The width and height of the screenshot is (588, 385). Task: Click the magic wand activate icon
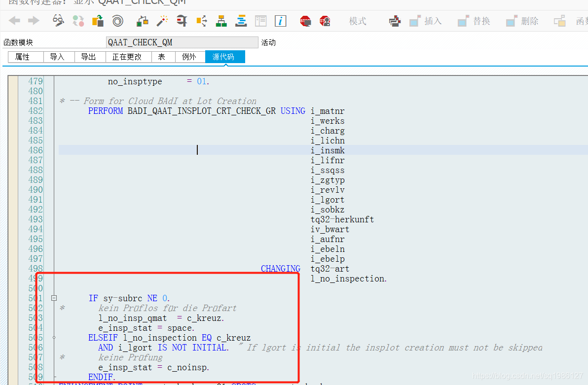click(x=162, y=21)
